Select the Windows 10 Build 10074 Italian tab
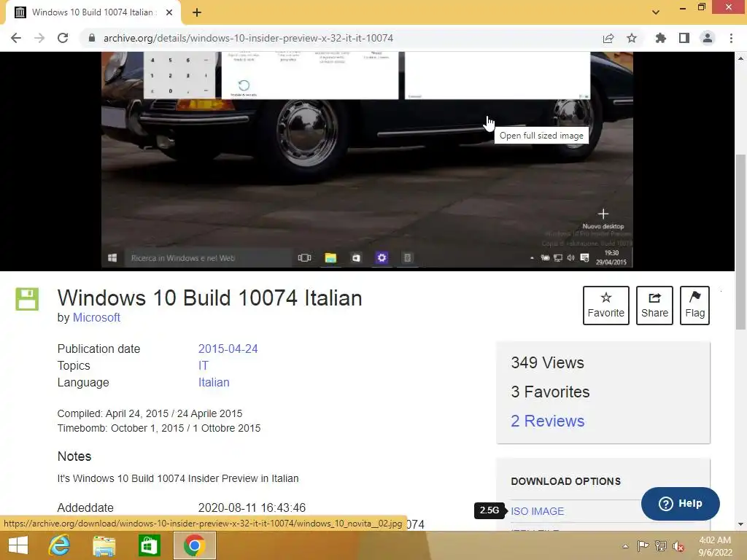The width and height of the screenshot is (747, 560). click(x=93, y=12)
